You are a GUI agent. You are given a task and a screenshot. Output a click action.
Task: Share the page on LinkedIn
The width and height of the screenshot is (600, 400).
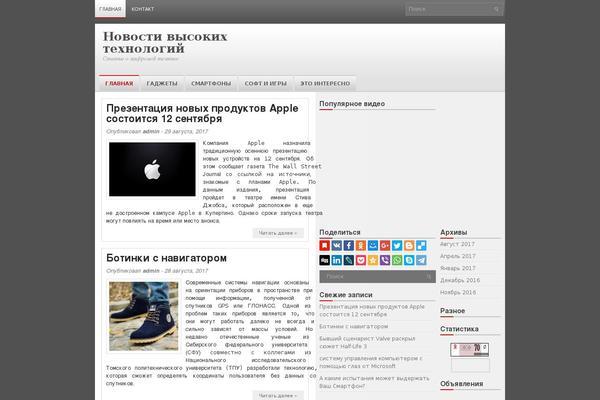pyautogui.click(x=337, y=260)
